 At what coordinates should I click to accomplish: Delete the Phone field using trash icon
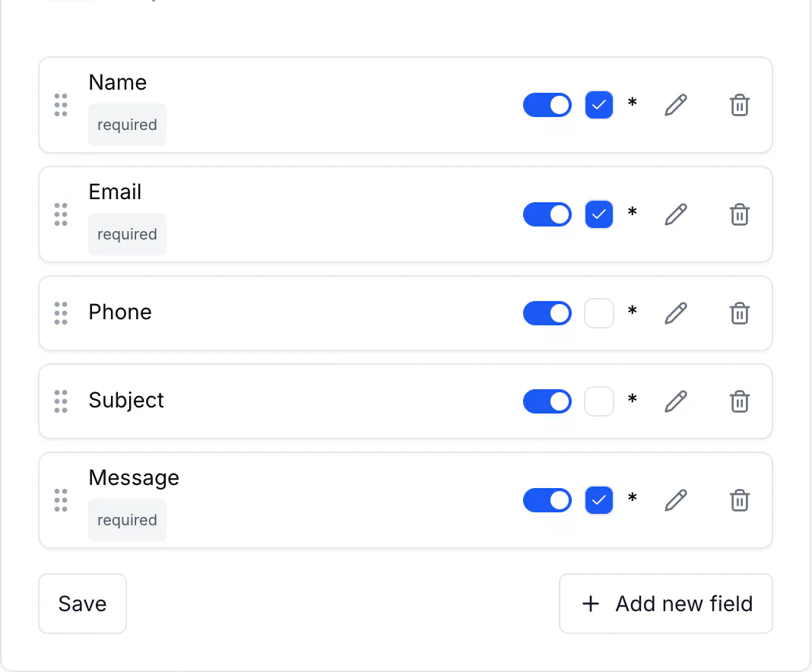coord(740,313)
